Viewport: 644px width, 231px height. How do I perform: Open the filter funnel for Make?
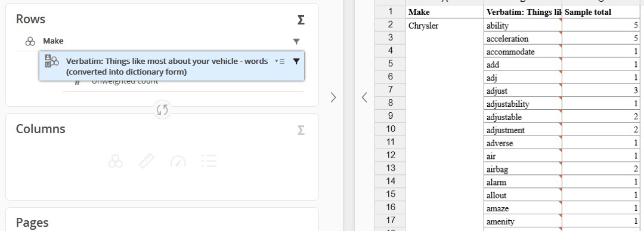click(x=296, y=41)
